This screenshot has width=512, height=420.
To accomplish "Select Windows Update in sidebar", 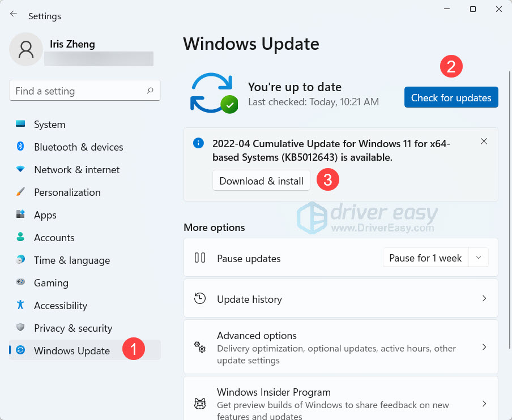I will 72,350.
